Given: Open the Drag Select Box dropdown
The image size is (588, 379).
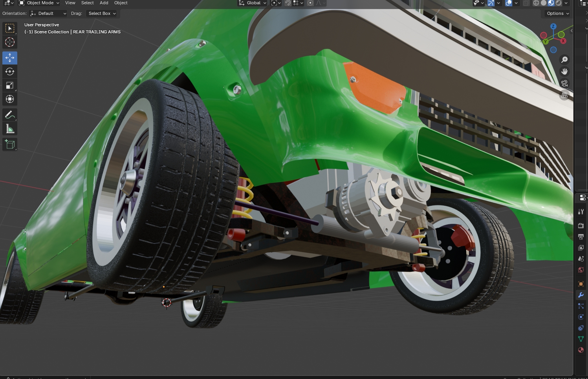Looking at the screenshot, I should (x=102, y=13).
